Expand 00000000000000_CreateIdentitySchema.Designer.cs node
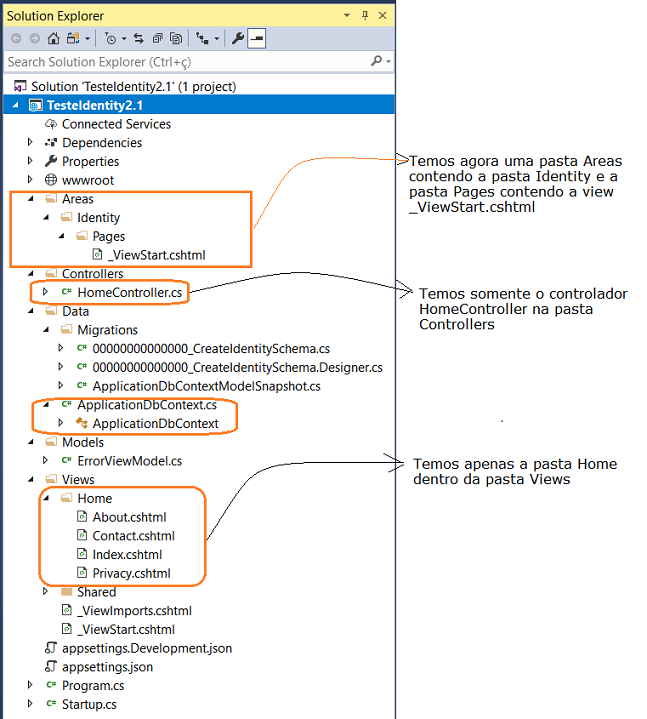Screen dimensions: 647x719 pos(61,366)
